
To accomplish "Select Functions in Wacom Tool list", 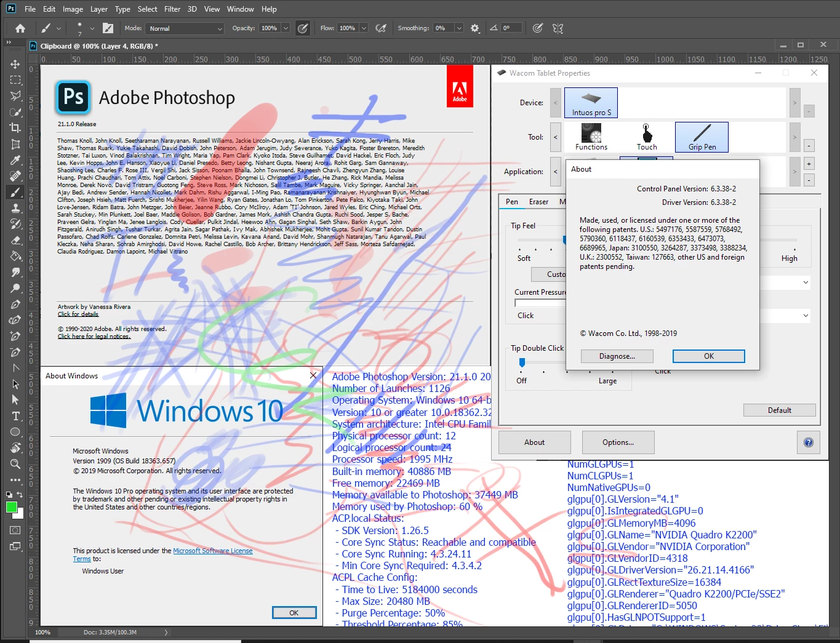I will click(x=591, y=137).
